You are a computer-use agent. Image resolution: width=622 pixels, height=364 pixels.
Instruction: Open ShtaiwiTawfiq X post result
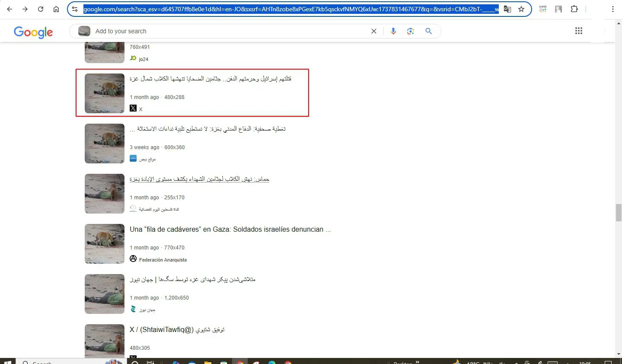177,330
